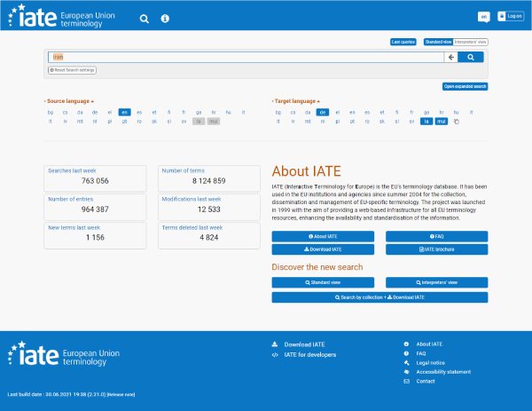The width and height of the screenshot is (532, 411).
Task: Click the Open expanded search button
Action: coord(465,86)
